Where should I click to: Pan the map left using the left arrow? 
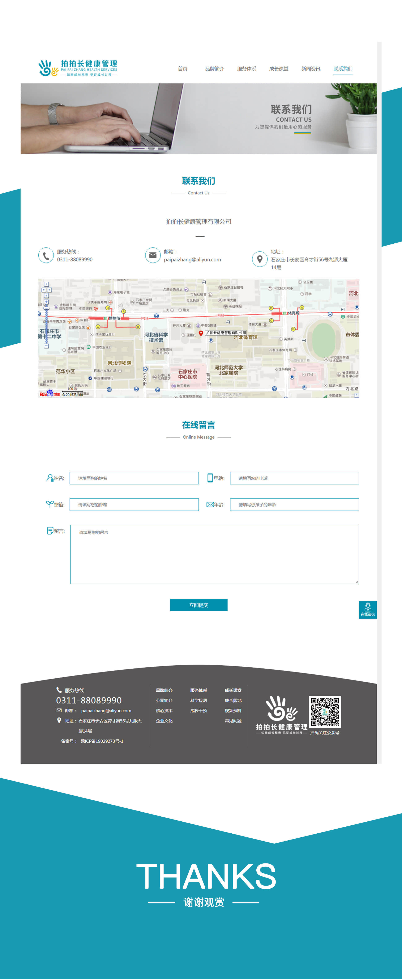click(43, 290)
